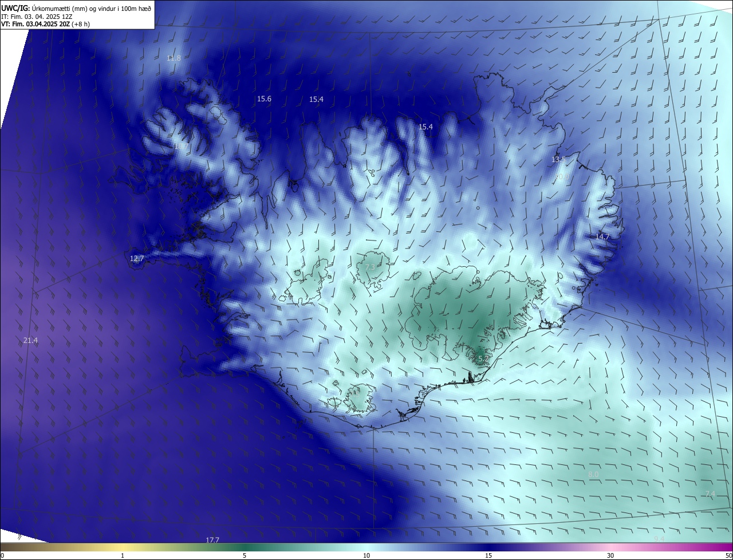Click the 11.8 value label on the map
The image size is (733, 560).
click(174, 58)
